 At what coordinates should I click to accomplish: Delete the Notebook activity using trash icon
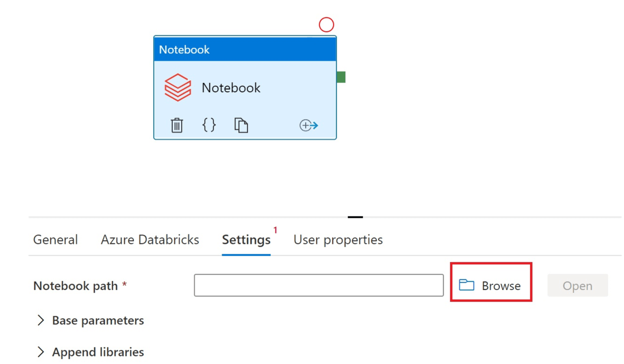(176, 125)
